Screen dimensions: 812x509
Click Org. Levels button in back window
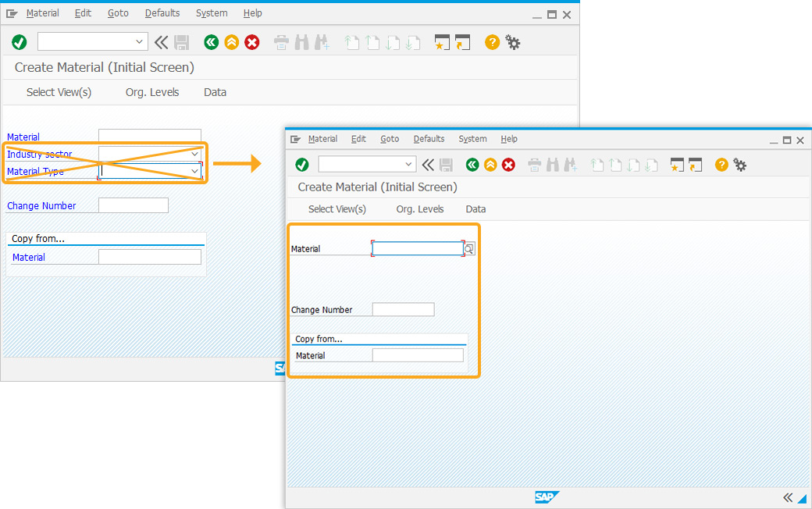(152, 92)
